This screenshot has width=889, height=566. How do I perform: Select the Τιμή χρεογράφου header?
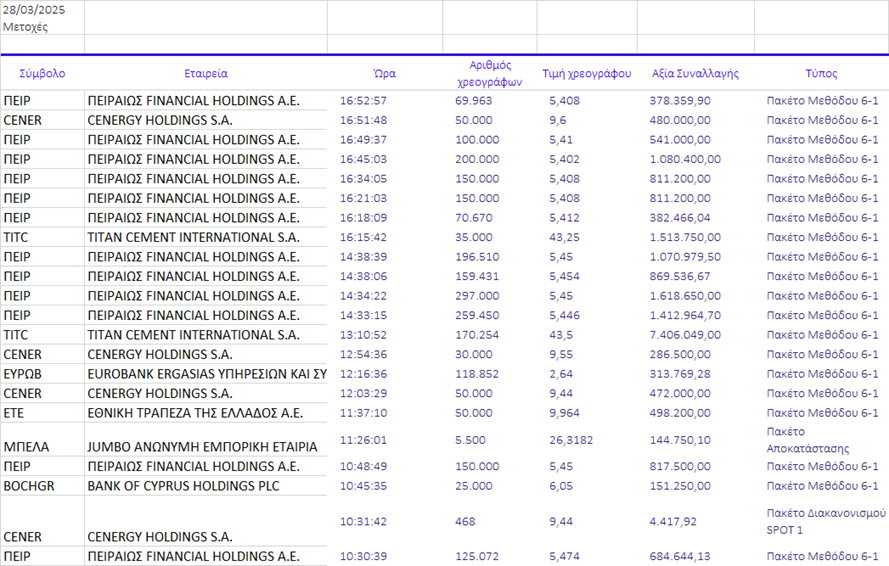point(587,73)
